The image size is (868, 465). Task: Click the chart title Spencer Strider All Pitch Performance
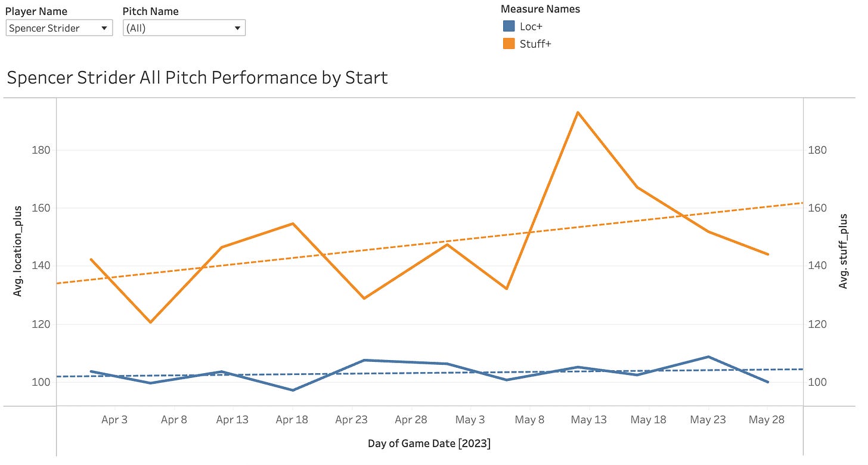[197, 77]
